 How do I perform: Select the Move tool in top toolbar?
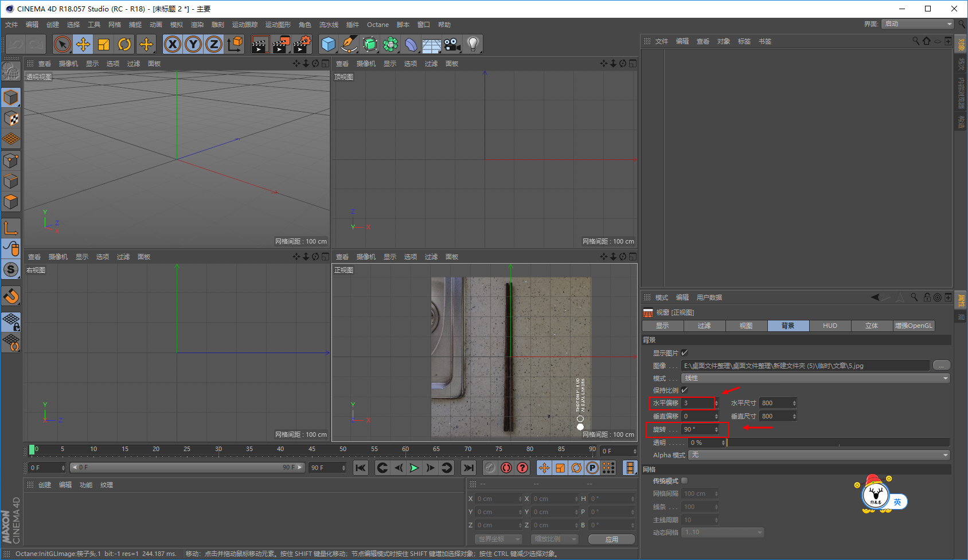(83, 44)
